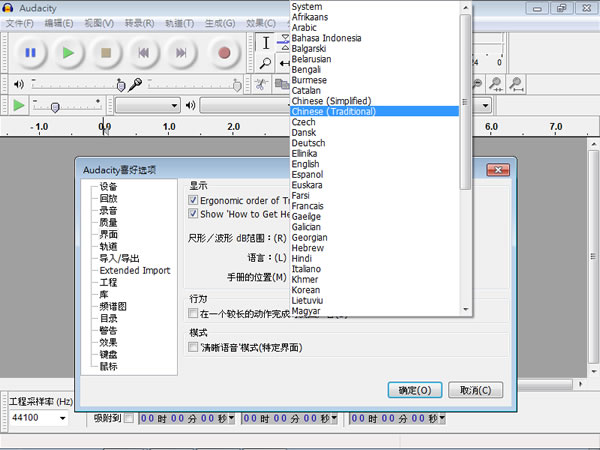Screen dimensions: 600x450
Task: Select Francais in the language list
Action: (308, 206)
